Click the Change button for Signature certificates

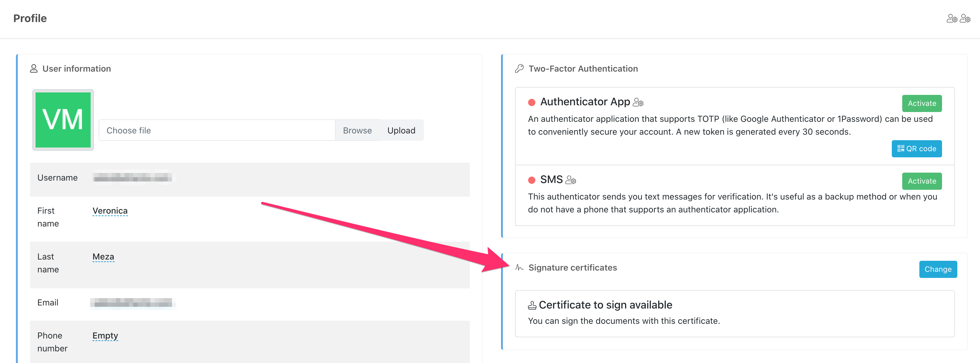(x=937, y=269)
